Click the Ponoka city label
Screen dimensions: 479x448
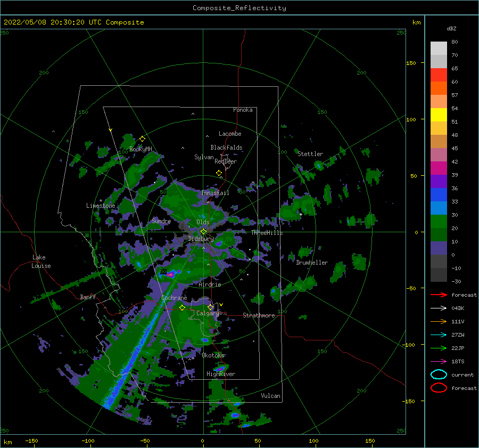tap(243, 110)
